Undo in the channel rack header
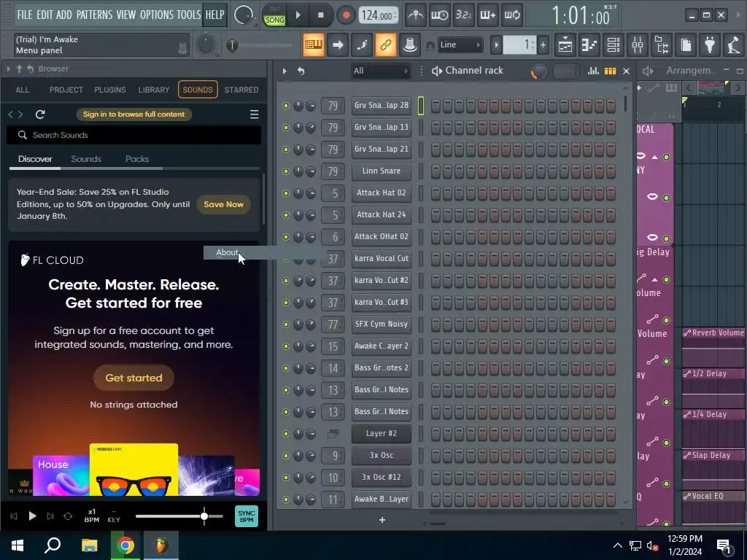Viewport: 747px width, 560px height. [301, 71]
